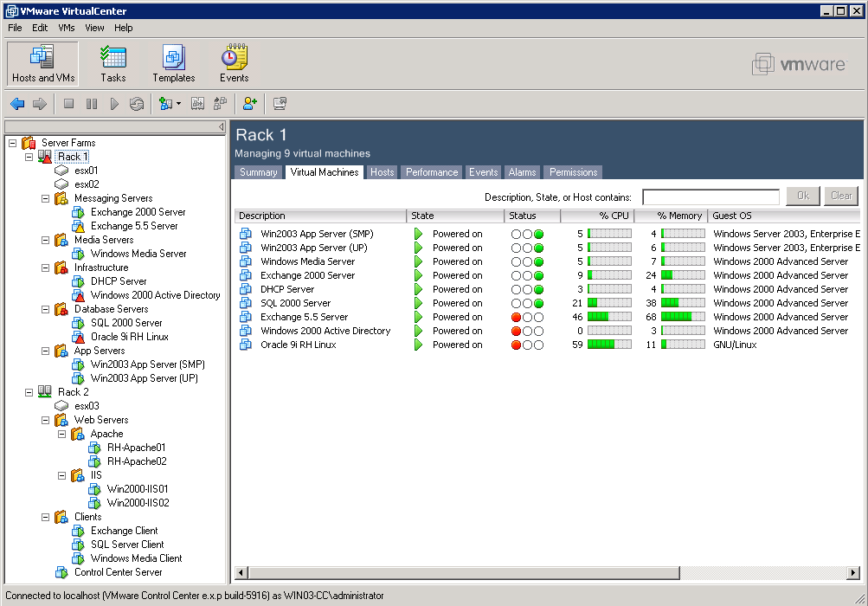Click the new virtual machine icon
This screenshot has width=868, height=606.
pyautogui.click(x=165, y=104)
